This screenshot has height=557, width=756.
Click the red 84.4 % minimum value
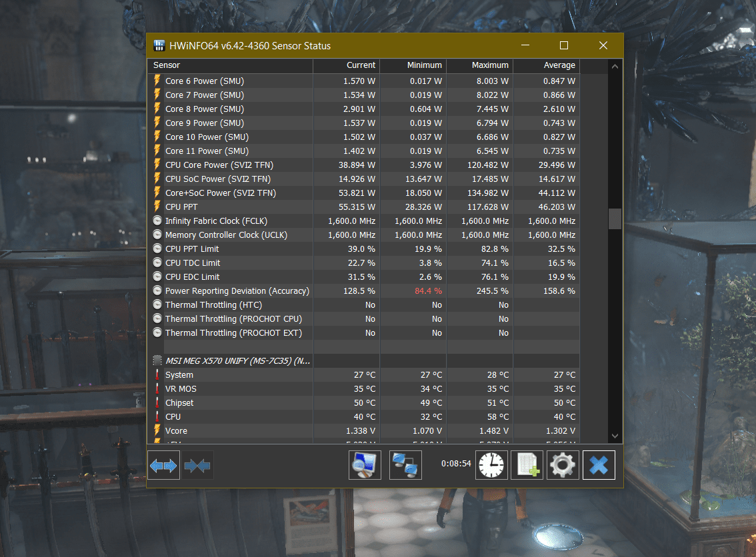[x=428, y=291]
